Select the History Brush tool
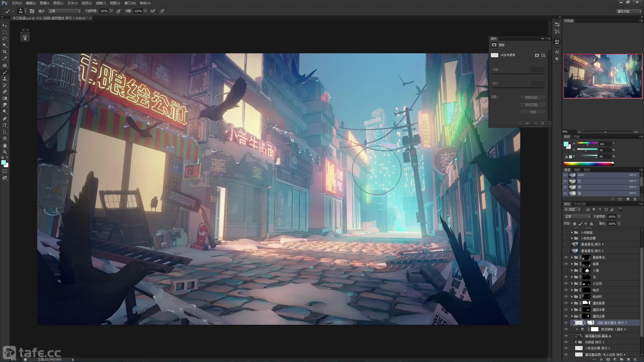 pyautogui.click(x=5, y=85)
